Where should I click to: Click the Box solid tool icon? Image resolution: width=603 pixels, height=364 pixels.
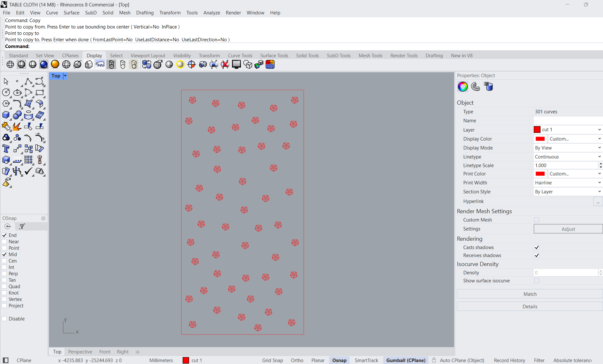click(6, 115)
